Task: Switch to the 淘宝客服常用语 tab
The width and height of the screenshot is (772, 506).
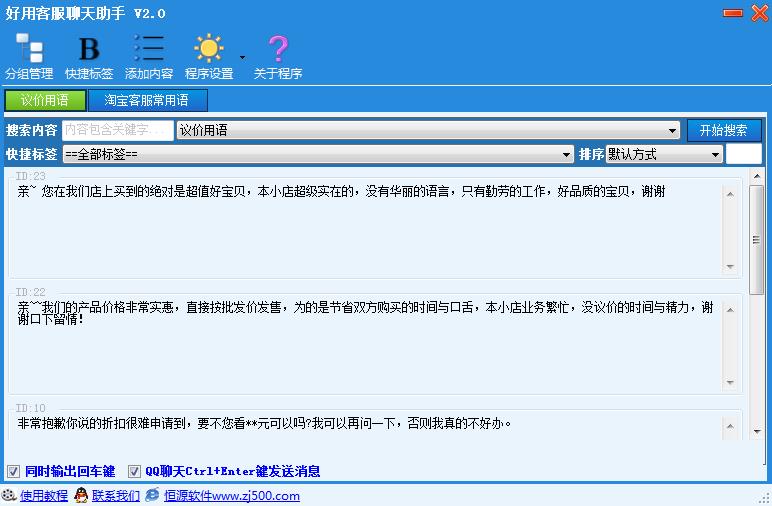Action: [x=148, y=100]
